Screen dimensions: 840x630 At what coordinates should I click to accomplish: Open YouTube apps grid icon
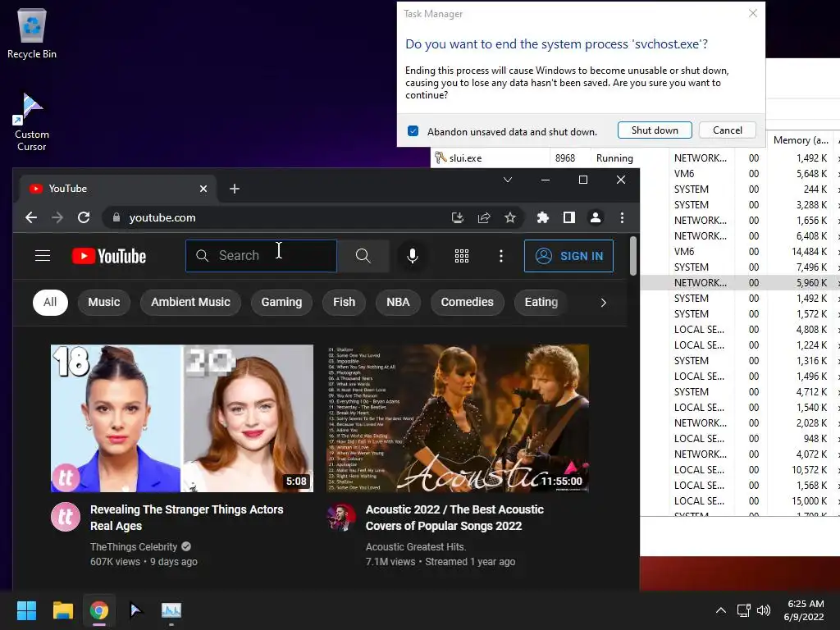(462, 256)
